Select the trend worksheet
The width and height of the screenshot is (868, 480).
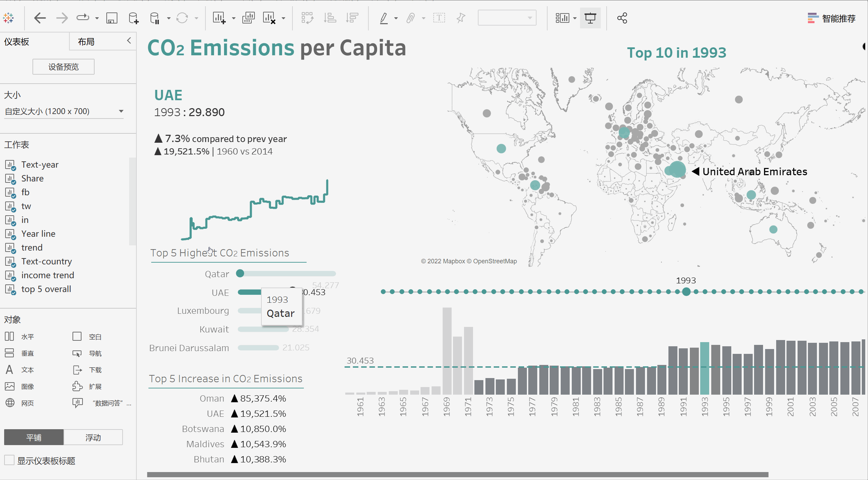(x=32, y=247)
